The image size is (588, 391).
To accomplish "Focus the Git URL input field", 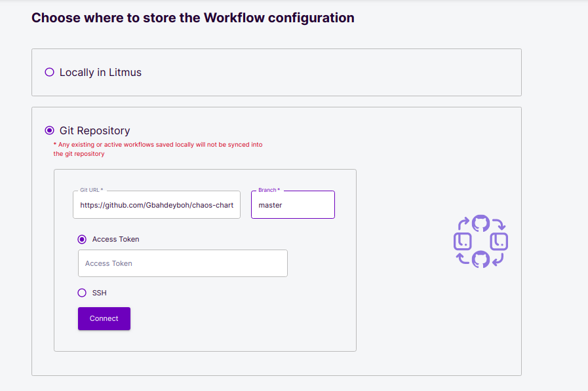I will point(157,205).
